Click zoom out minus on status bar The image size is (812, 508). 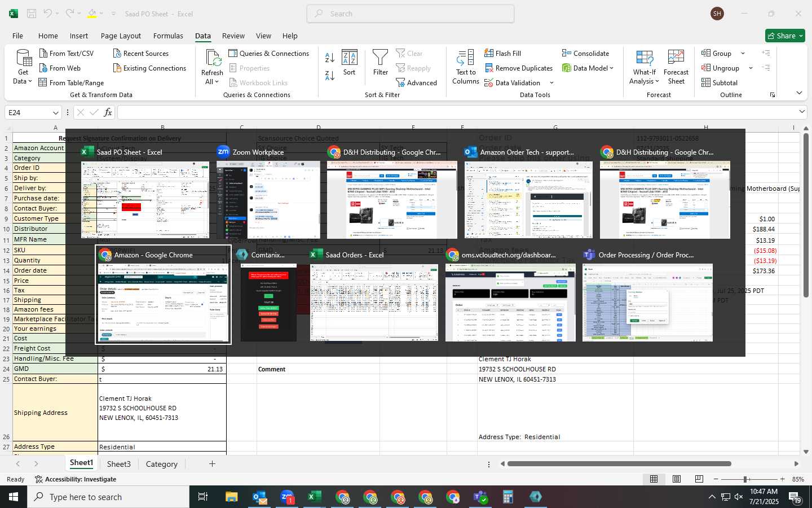click(x=716, y=479)
